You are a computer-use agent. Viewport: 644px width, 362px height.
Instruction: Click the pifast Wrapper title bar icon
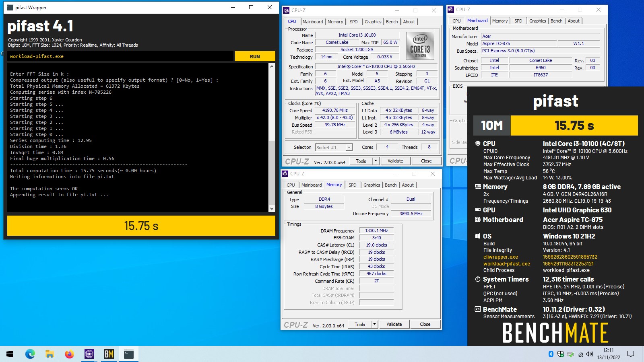pyautogui.click(x=10, y=7)
